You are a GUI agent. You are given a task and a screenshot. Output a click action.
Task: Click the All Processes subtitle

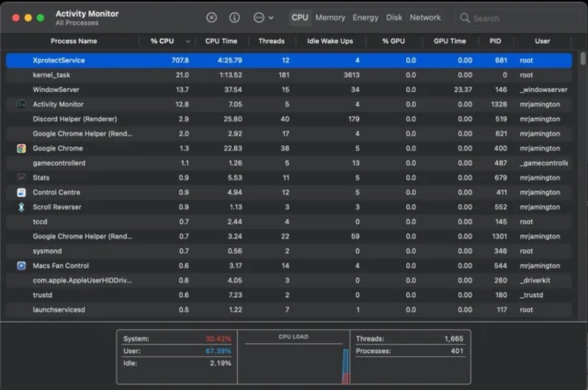tap(77, 23)
